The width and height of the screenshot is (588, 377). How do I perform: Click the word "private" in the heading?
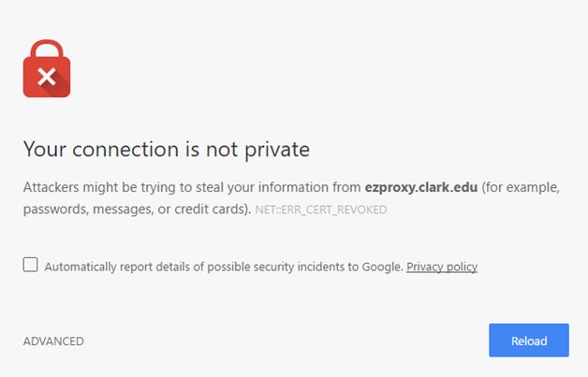280,149
